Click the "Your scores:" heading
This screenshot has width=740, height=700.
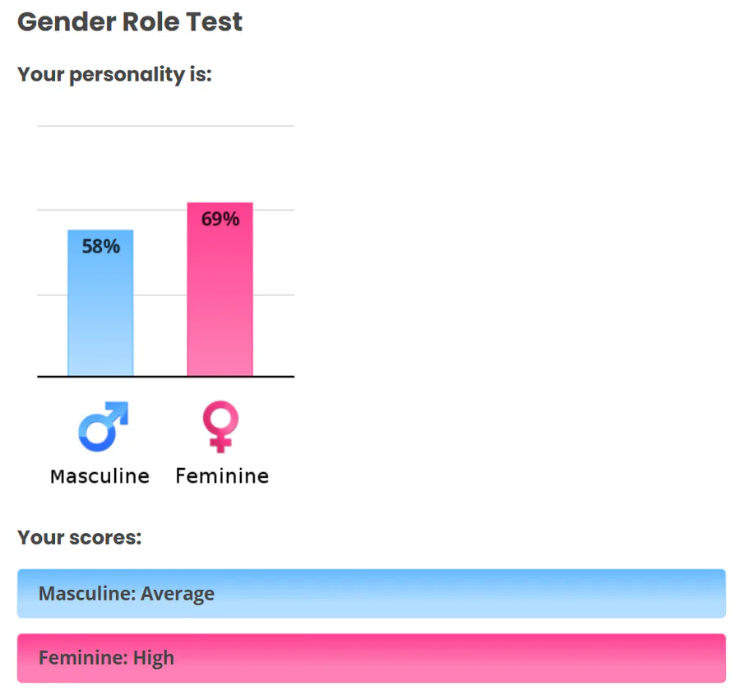coord(79,537)
